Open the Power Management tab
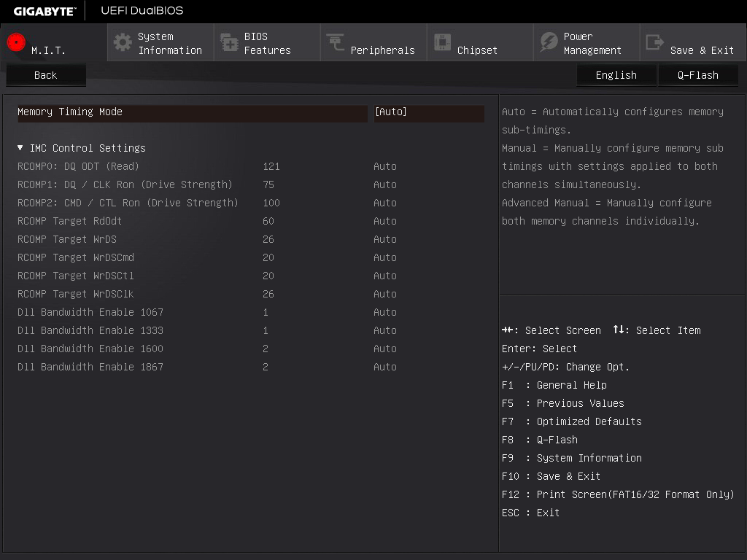This screenshot has width=747, height=560. pos(587,42)
